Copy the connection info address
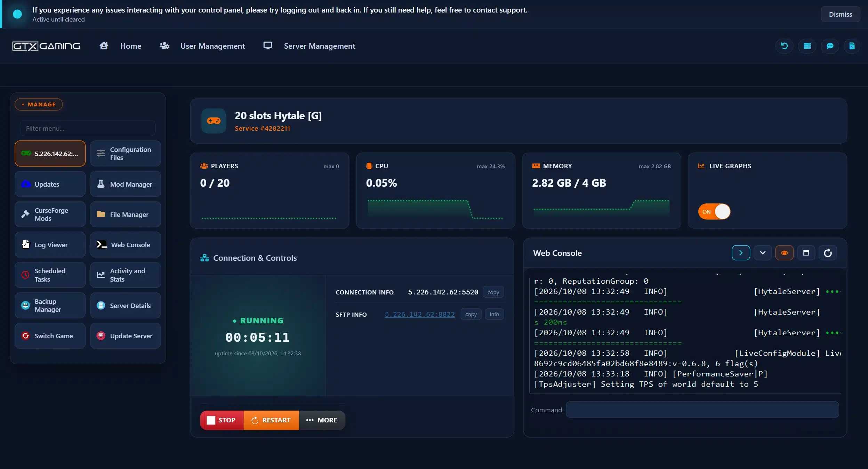The height and width of the screenshot is (469, 868). (x=493, y=292)
